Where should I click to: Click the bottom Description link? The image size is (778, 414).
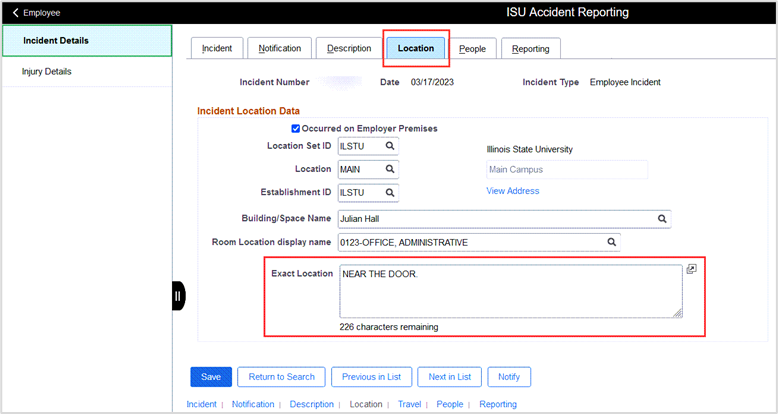312,404
